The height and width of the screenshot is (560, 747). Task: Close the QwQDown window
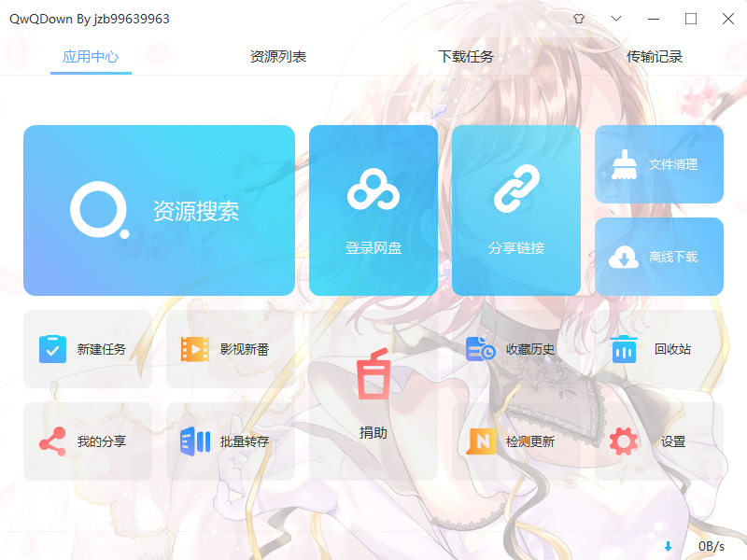728,19
